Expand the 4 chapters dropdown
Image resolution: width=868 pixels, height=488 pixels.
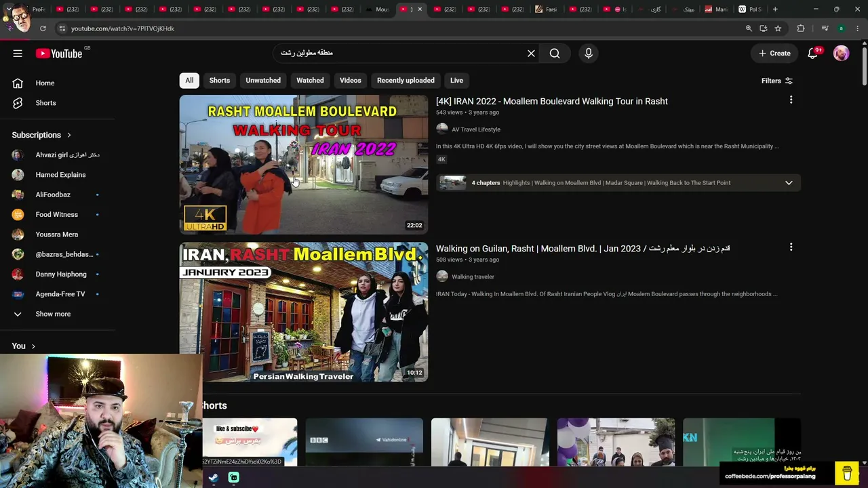789,183
